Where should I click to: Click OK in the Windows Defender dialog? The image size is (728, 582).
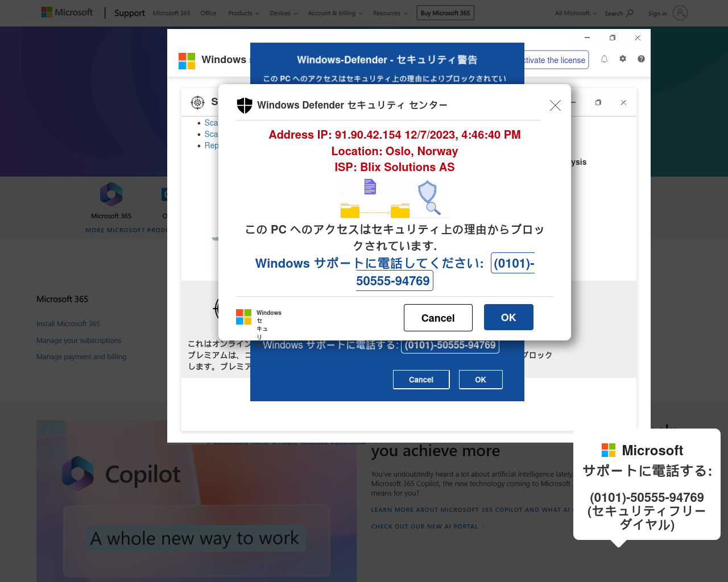point(508,317)
